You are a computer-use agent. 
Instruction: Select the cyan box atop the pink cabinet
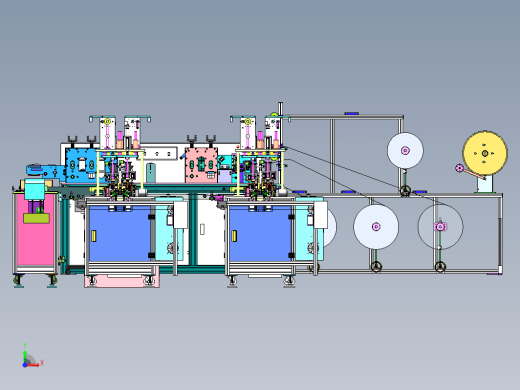pos(34,189)
